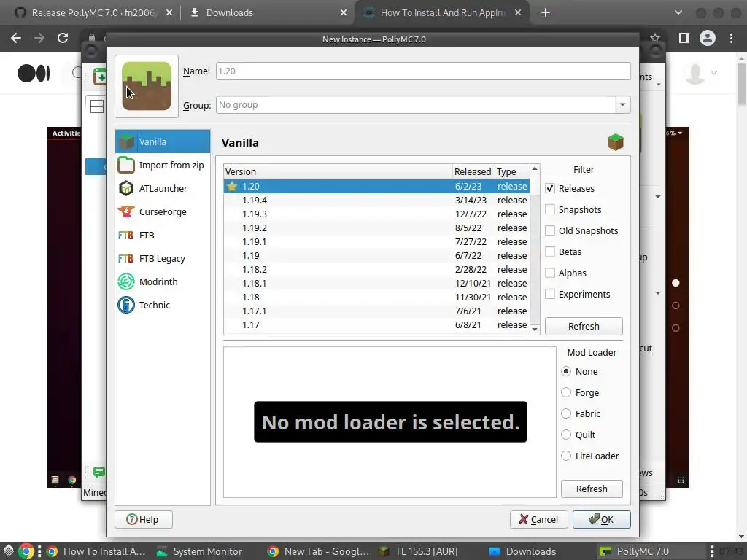Select version 1.18.2 row
747x560 pixels.
coord(376,269)
